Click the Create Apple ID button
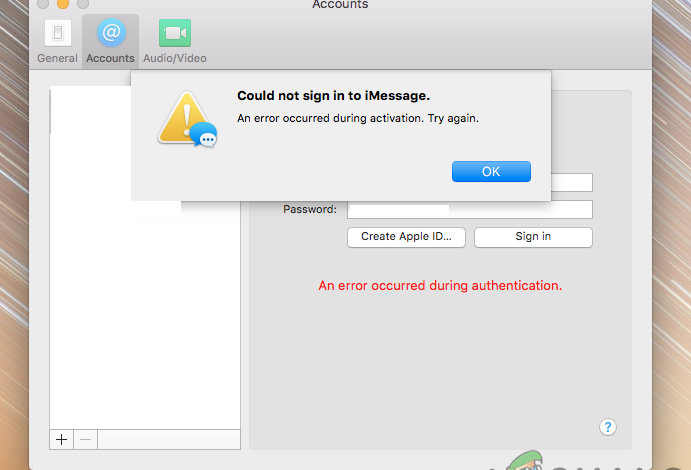Viewport: 691px width, 470px height. coord(406,237)
